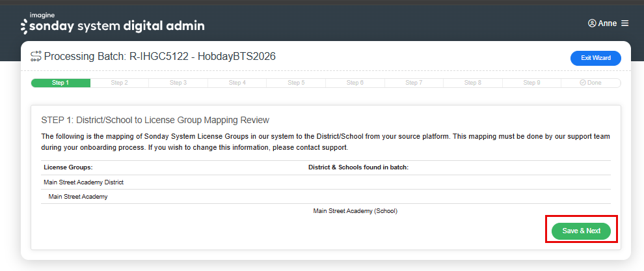Jump to the Done step
Screen dimensions: 644x271
pyautogui.click(x=591, y=83)
